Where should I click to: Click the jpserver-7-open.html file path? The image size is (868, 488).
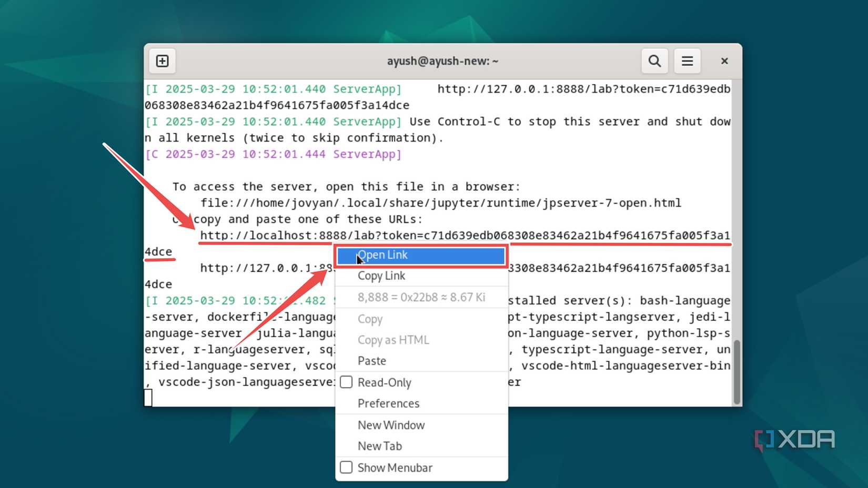(442, 202)
